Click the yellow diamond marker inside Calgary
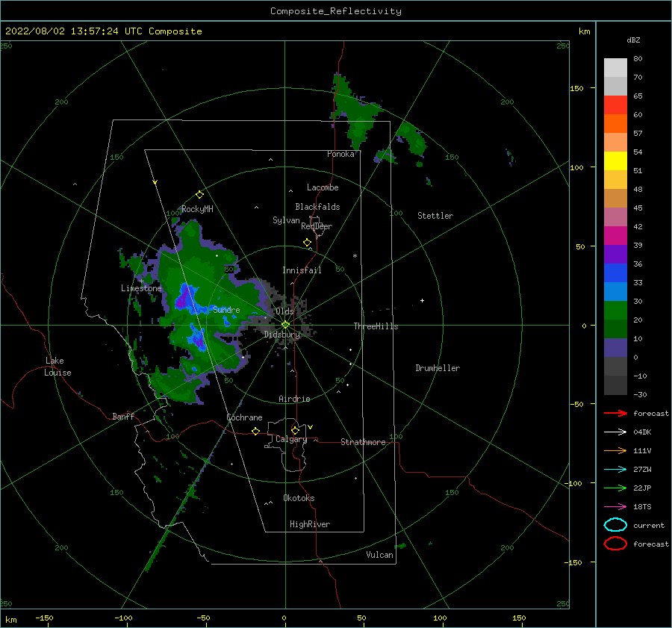The image size is (672, 628). point(295,430)
